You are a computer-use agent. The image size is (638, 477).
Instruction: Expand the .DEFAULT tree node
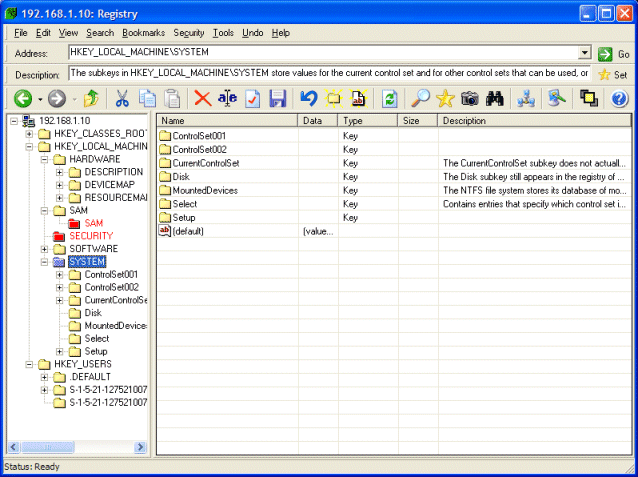point(44,377)
